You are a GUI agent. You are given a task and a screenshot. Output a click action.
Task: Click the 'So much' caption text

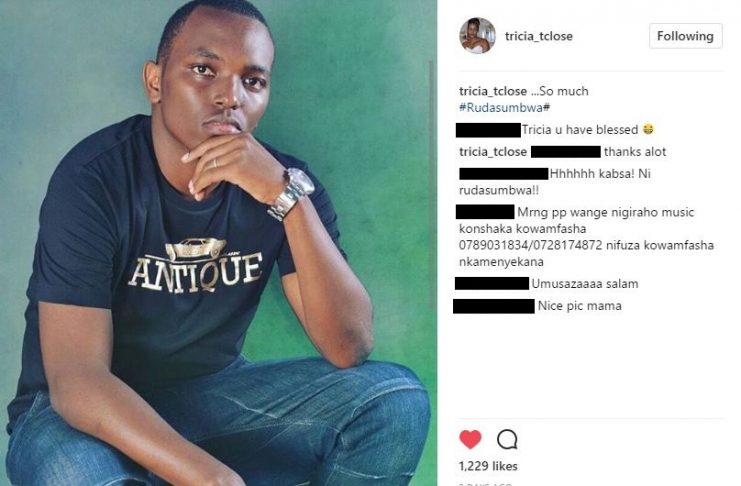point(563,91)
